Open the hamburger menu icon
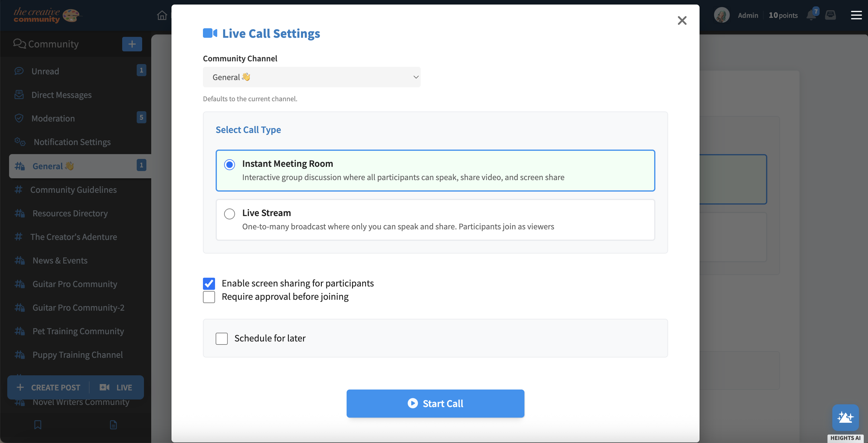This screenshot has height=443, width=868. (x=856, y=15)
